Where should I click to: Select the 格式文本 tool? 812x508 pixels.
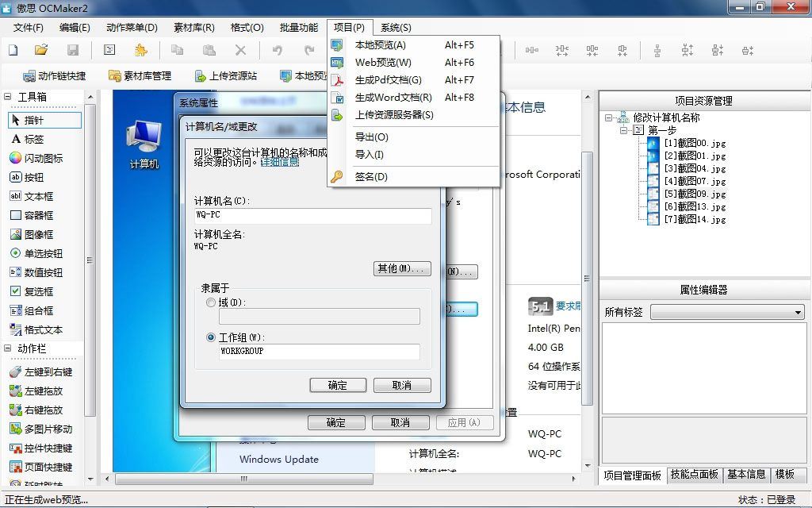(36, 329)
